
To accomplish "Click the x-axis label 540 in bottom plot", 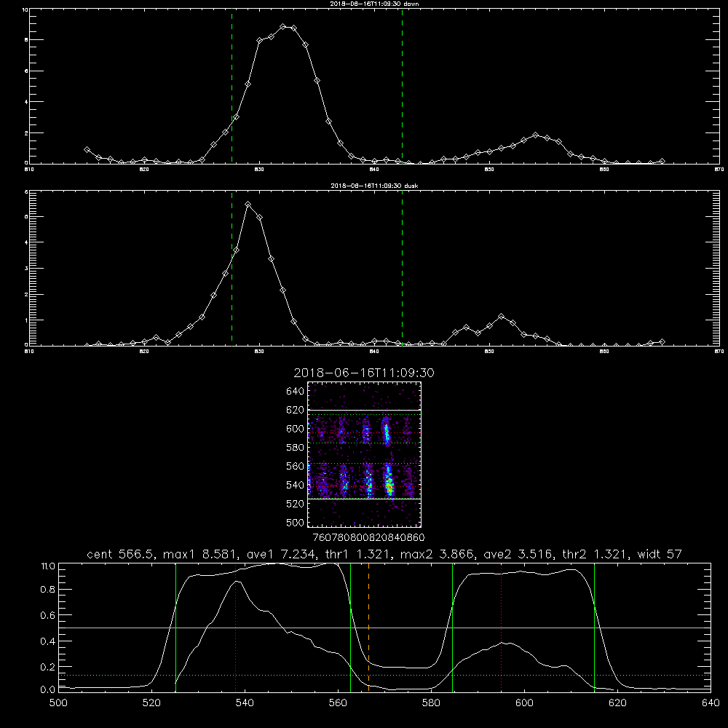I will click(x=245, y=703).
